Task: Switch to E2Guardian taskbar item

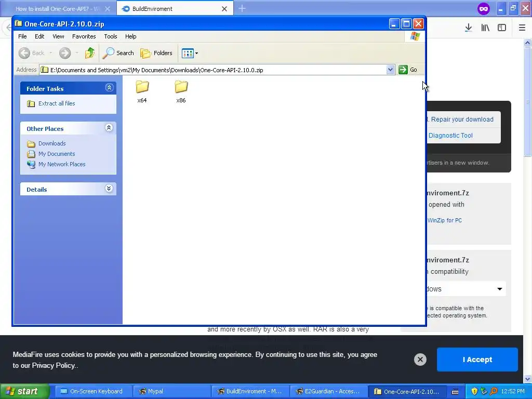Action: pos(328,391)
